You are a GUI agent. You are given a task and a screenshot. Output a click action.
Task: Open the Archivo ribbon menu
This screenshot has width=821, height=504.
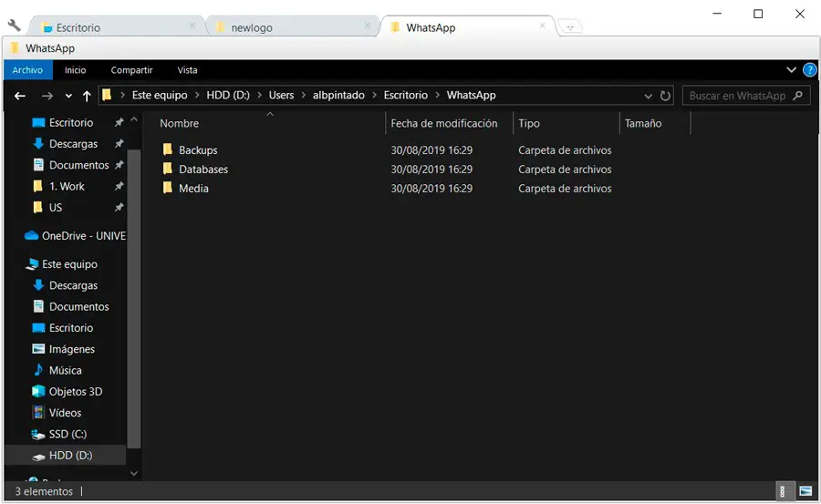(27, 69)
